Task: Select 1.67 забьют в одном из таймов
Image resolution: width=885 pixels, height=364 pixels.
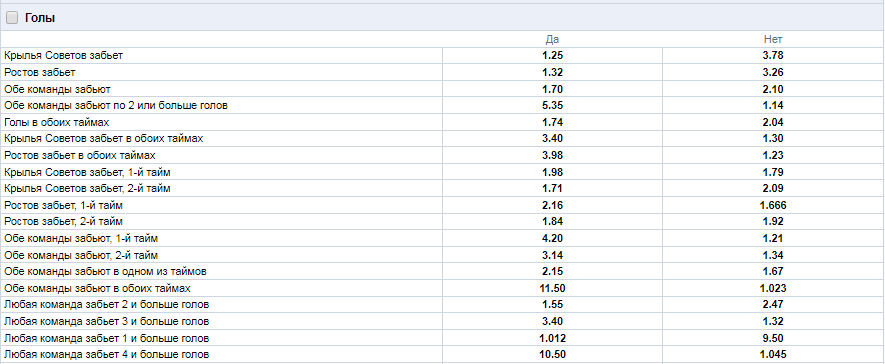Action: (773, 271)
